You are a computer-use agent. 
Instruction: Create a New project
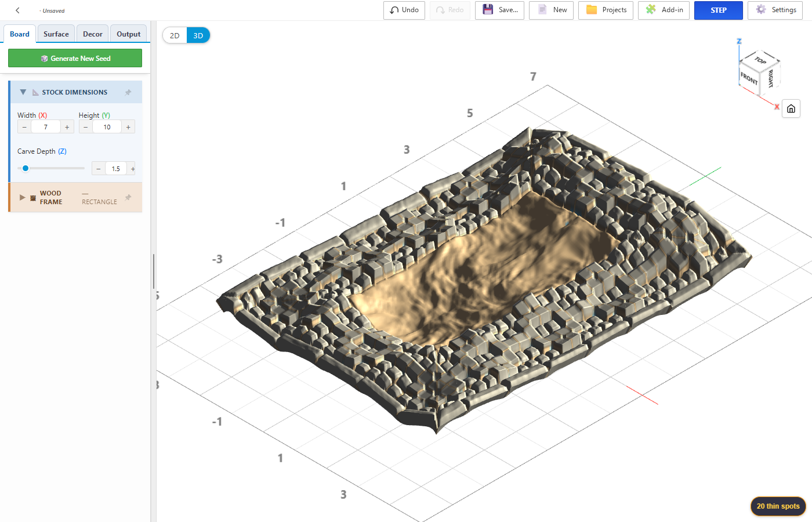click(x=552, y=10)
